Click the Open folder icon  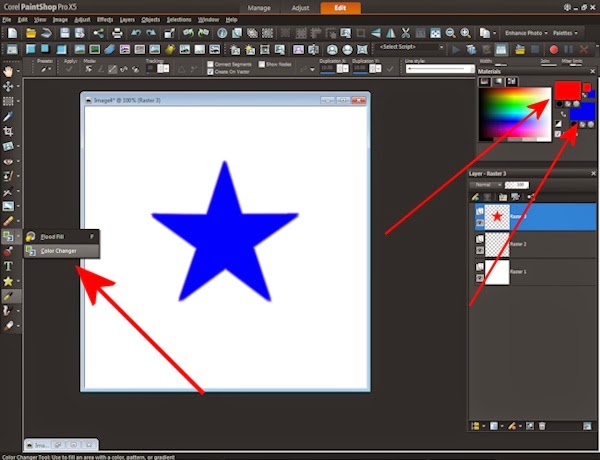coord(31,33)
